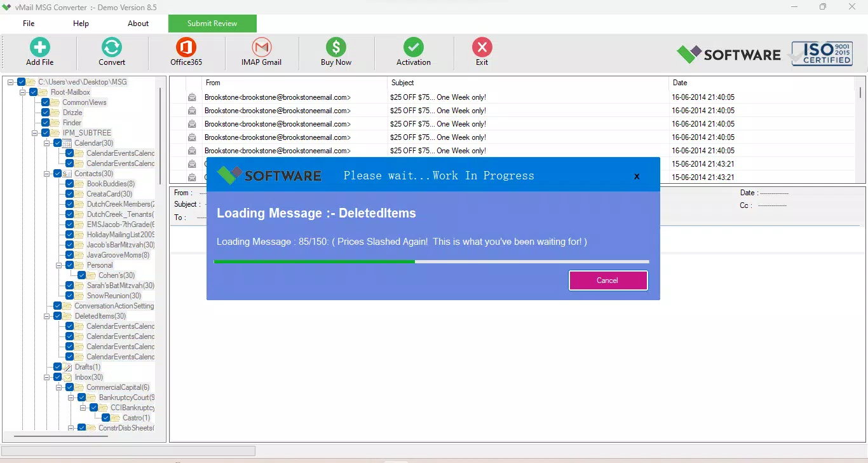Click the Buy Now dollar icon
Image resolution: width=868 pixels, height=463 pixels.
336,47
